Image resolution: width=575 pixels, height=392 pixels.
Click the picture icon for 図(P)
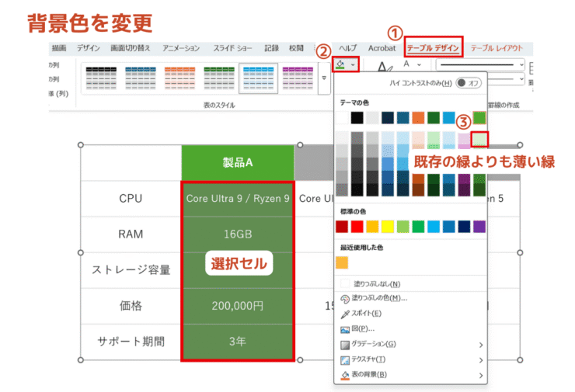[x=345, y=329]
